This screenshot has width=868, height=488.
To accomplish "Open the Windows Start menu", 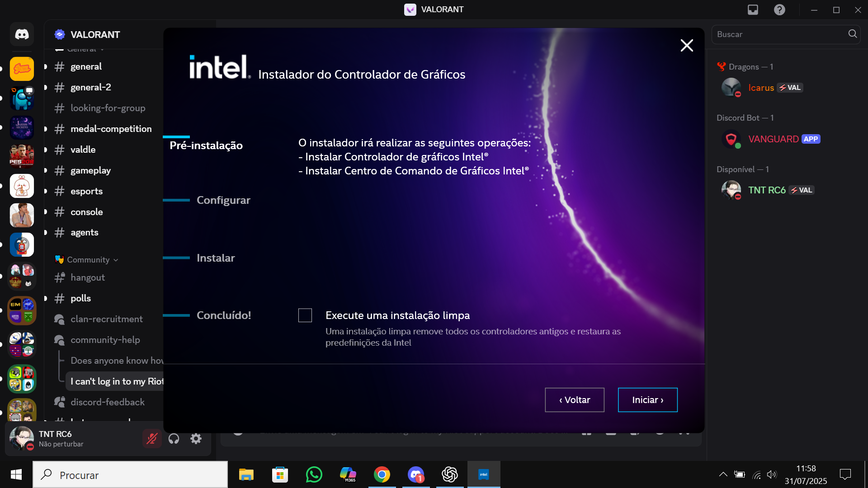I will (16, 474).
